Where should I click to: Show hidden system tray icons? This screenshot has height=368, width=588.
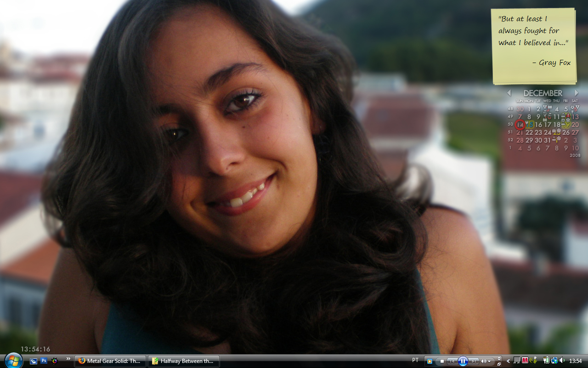point(508,361)
